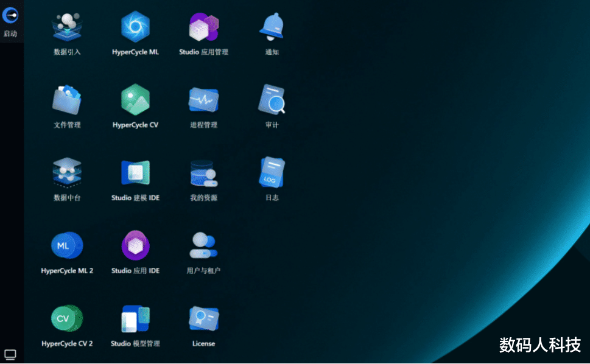The width and height of the screenshot is (590, 364).
Task: Launch HyperCycle CV green hexagon icon
Action: click(x=135, y=99)
